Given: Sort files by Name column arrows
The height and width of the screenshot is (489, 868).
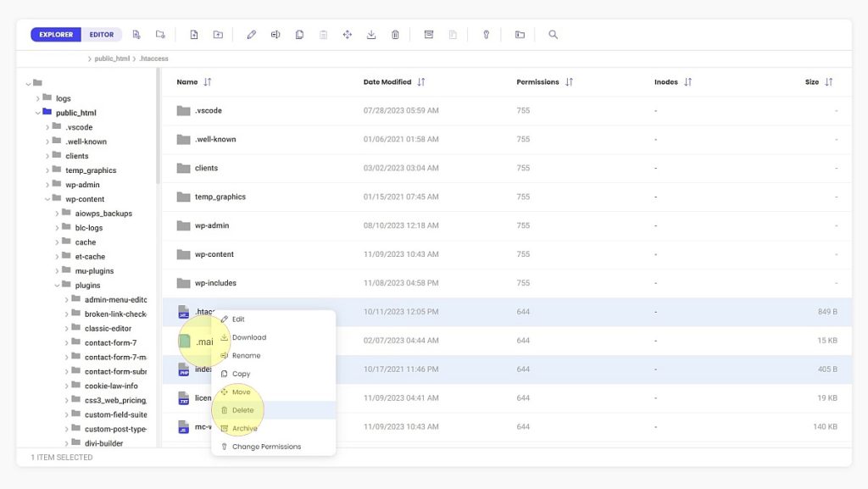Looking at the screenshot, I should point(208,82).
